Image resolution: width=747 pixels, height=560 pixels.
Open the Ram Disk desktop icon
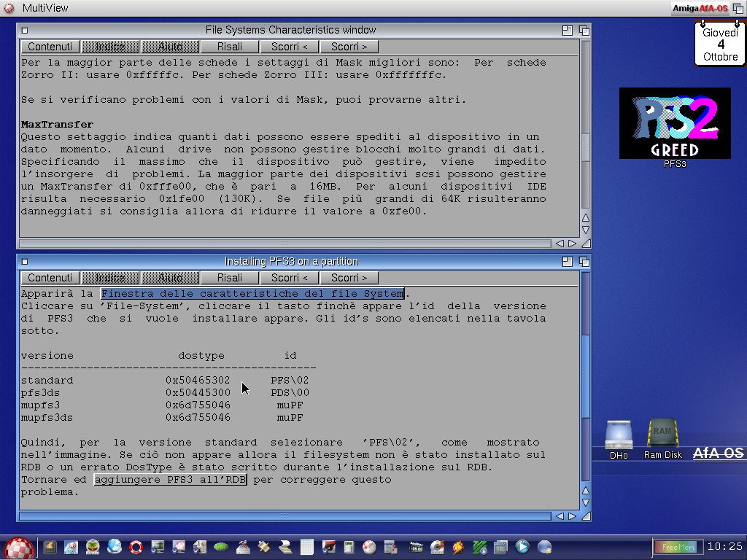point(662,435)
